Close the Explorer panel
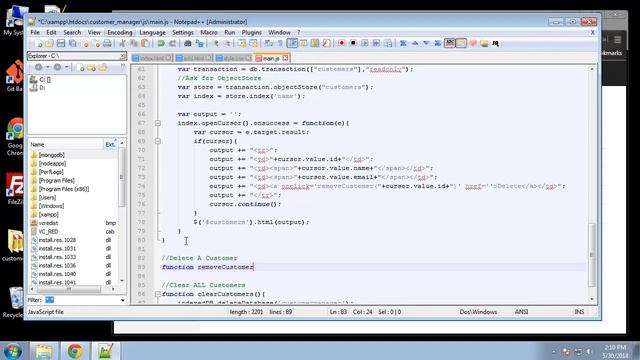This screenshot has height=360, width=640. pos(122,56)
